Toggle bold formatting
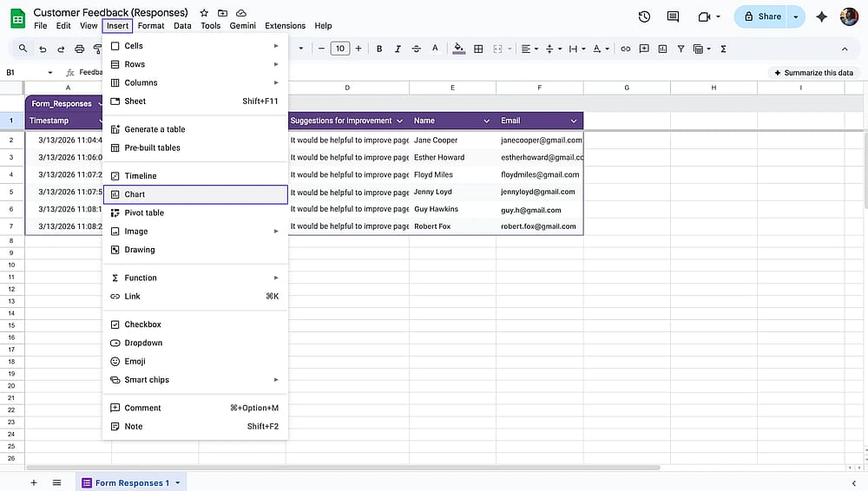This screenshot has height=491, width=868. coord(379,49)
